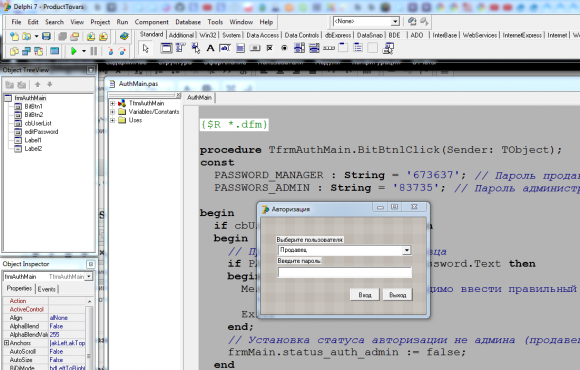580x370 pixels.
Task: Switch to the Data Access palette tab
Action: click(262, 35)
